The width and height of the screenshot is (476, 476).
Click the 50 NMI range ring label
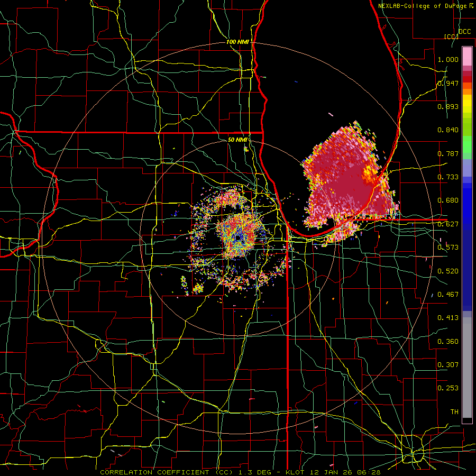[x=237, y=140]
